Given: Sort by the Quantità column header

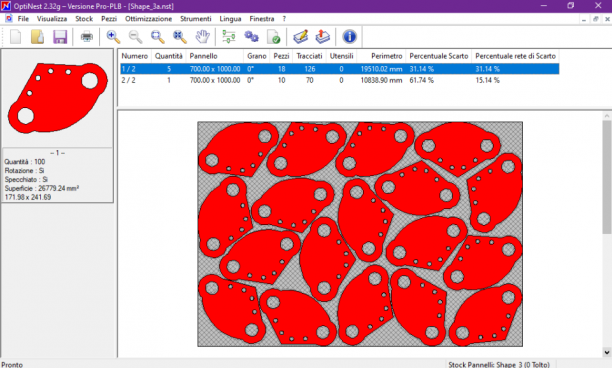Looking at the screenshot, I should pos(169,56).
